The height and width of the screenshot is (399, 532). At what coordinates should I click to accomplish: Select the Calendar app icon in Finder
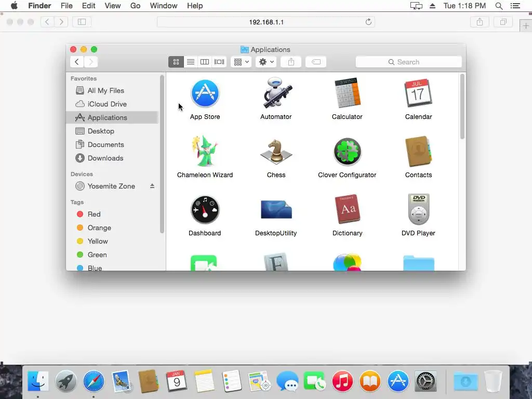[418, 93]
